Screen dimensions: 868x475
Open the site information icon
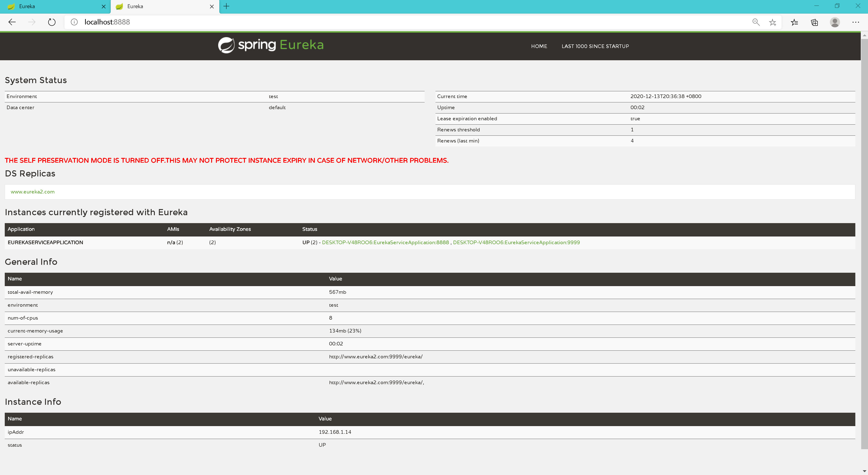coord(74,22)
